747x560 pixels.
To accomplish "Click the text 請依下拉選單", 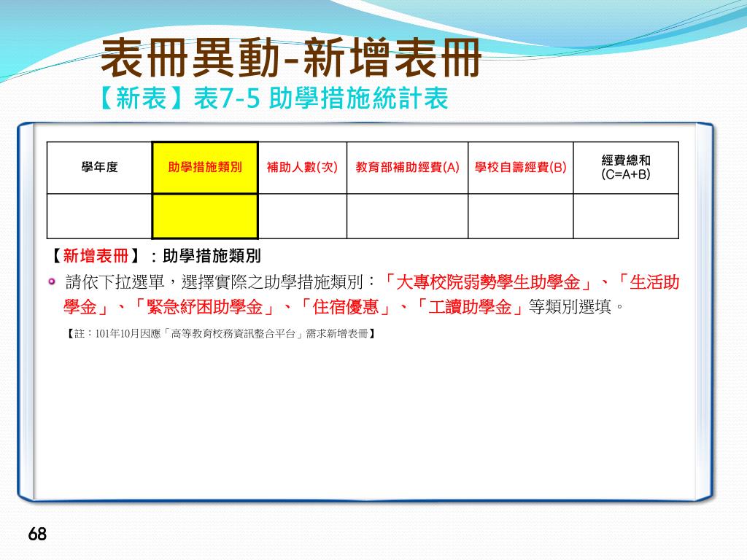I will pyautogui.click(x=115, y=282).
